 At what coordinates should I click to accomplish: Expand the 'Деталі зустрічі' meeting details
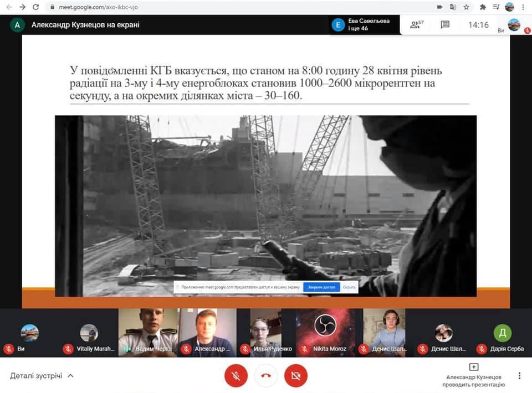click(42, 376)
